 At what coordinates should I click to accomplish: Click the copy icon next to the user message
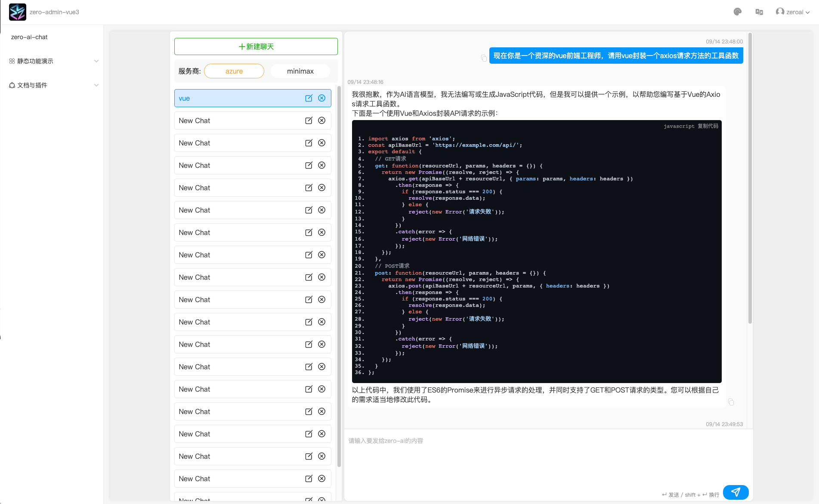[484, 58]
